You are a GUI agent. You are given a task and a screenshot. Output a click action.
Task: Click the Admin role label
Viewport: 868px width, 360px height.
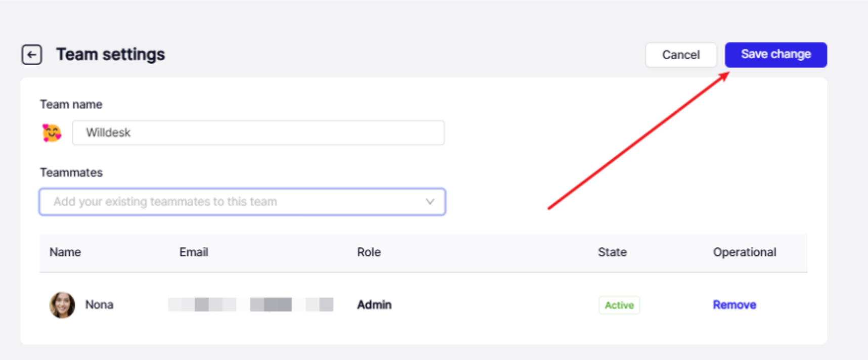(374, 305)
